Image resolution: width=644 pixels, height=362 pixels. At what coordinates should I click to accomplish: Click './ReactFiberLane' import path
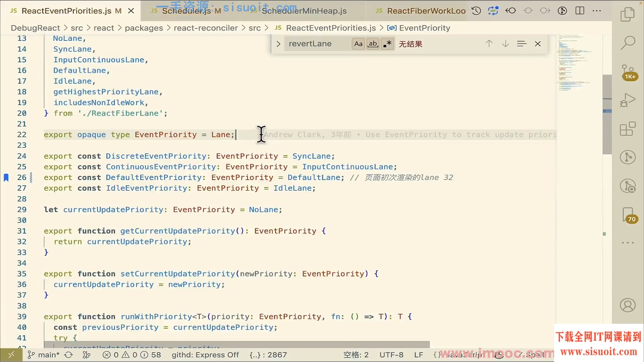pyautogui.click(x=120, y=113)
